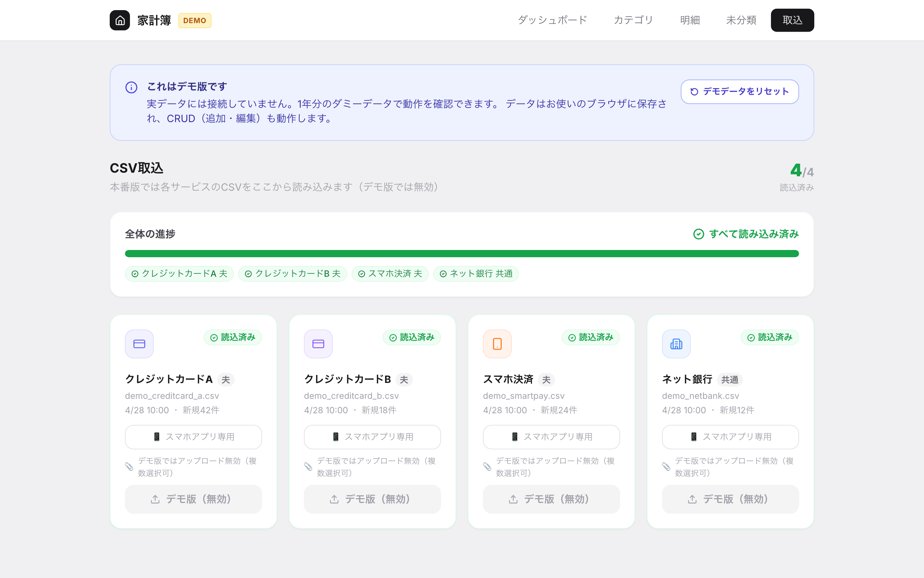The image size is (924, 578).
Task: Click the paperclip icon in the スマホ決済 card
Action: [487, 467]
